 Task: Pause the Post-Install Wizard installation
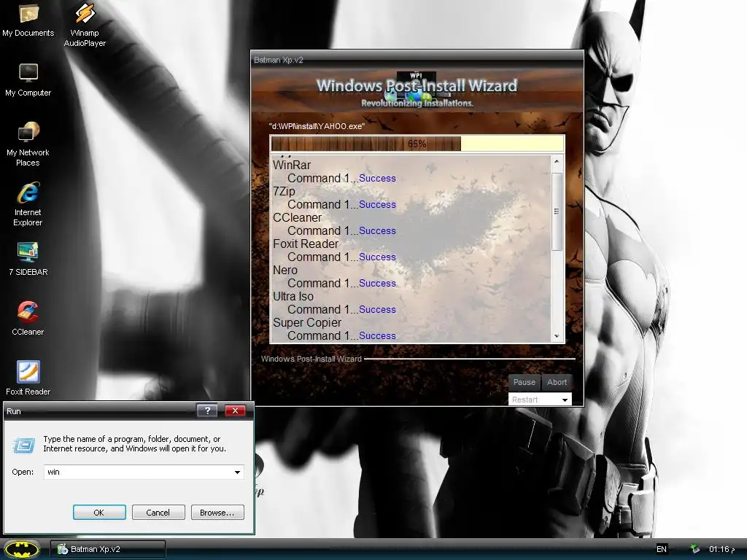524,382
